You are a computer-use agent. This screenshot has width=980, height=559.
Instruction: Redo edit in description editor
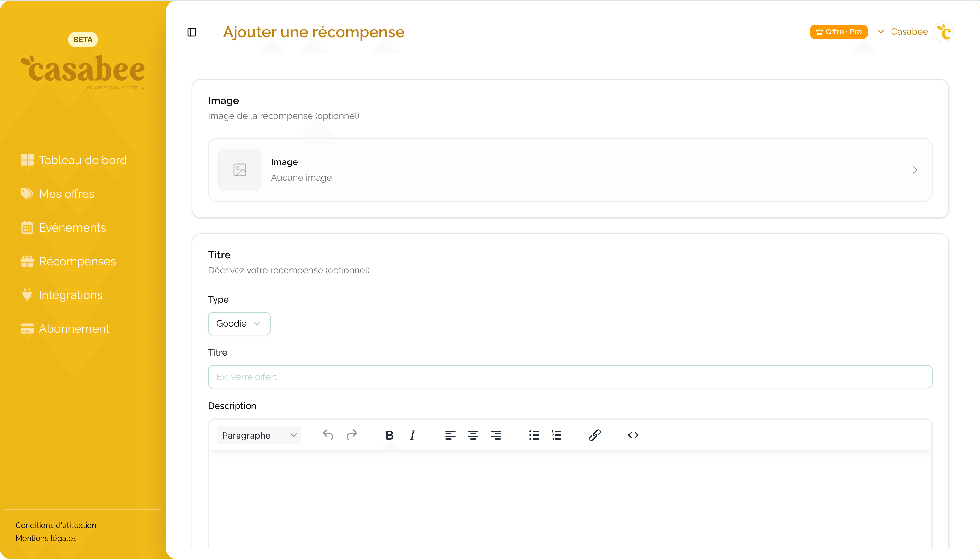pos(352,435)
